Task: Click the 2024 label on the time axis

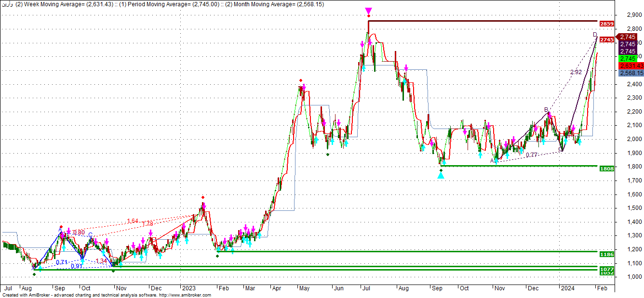Action: [x=567, y=288]
